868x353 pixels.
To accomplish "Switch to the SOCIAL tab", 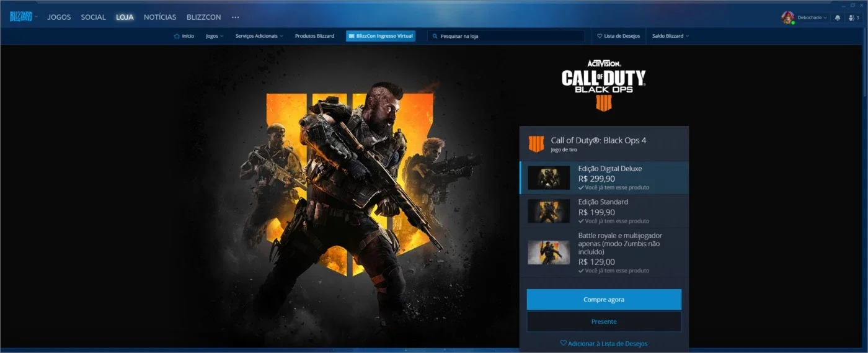I will tap(93, 17).
